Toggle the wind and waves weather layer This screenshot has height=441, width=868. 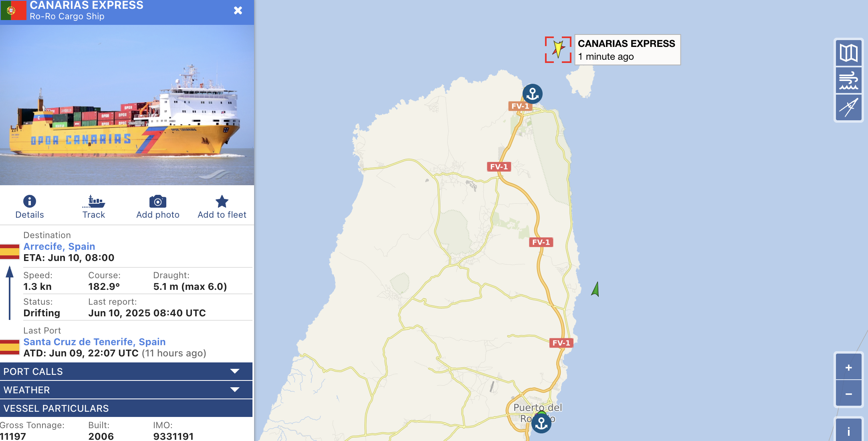848,80
